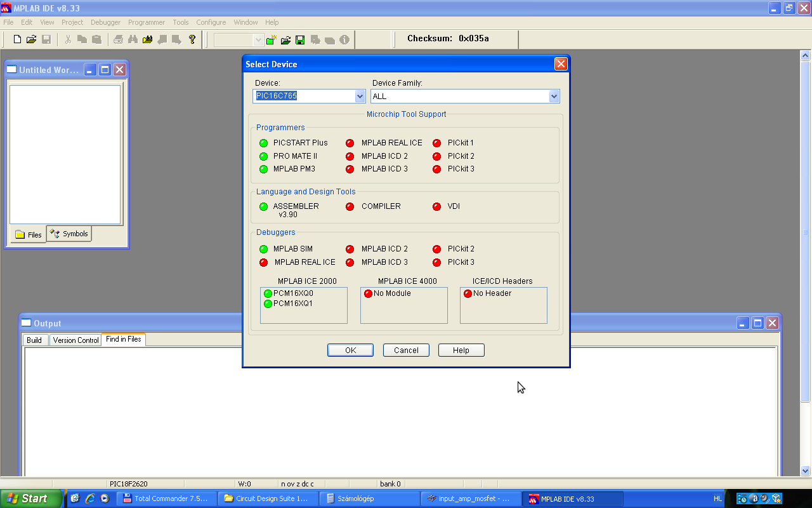Viewport: 812px width, 508px height.
Task: Maximize the Untitled Workspace window
Action: [x=105, y=70]
